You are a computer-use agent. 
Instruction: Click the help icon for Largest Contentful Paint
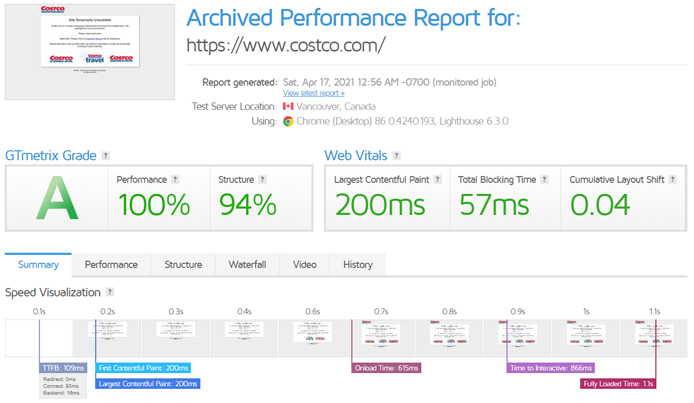pos(437,180)
